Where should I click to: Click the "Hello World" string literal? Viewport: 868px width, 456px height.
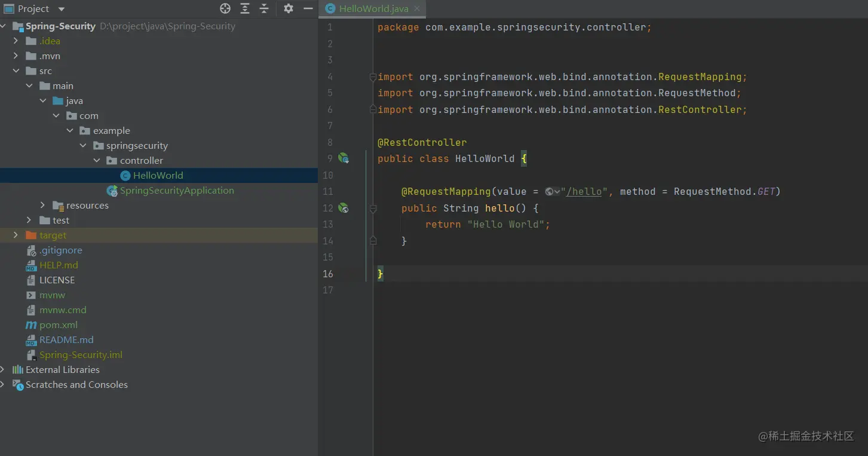coord(506,225)
